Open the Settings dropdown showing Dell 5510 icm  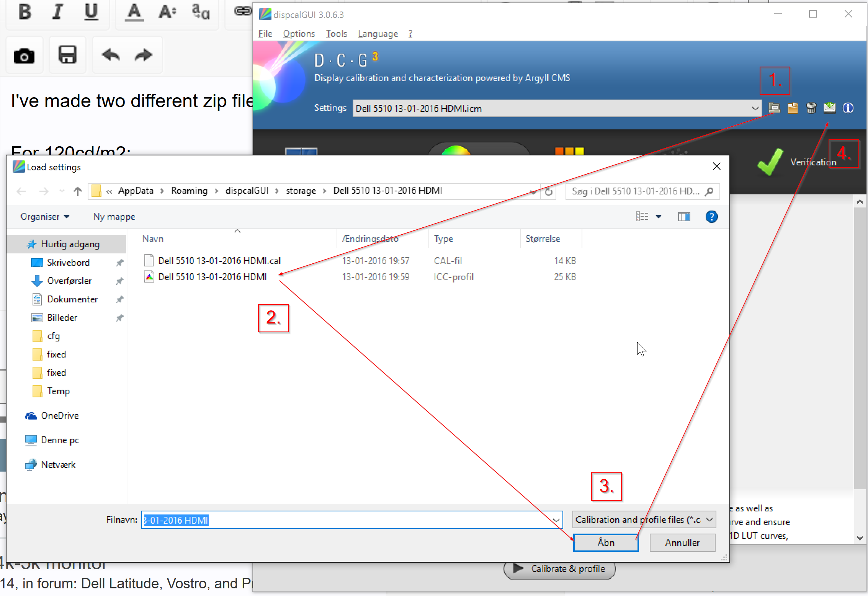pos(557,108)
